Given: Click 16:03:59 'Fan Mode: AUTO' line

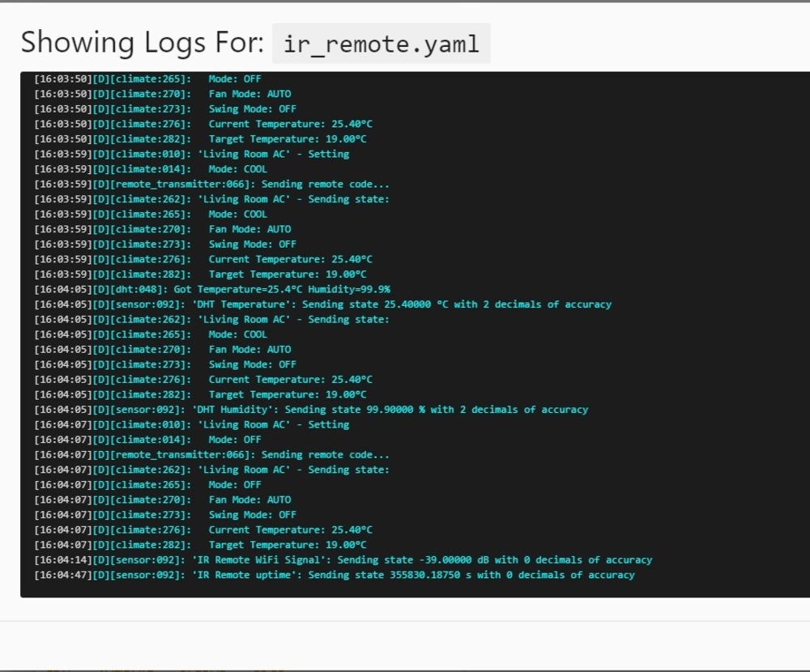Looking at the screenshot, I should click(x=163, y=229).
